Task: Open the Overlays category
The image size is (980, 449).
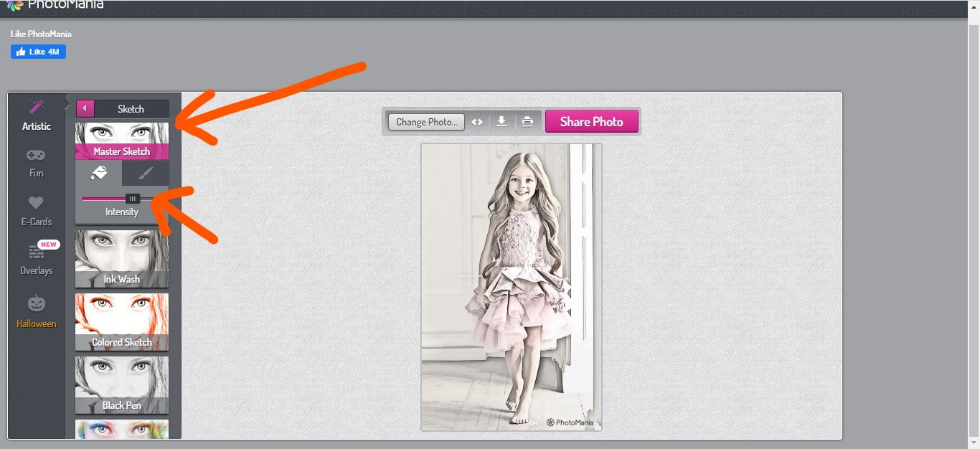Action: [x=36, y=259]
